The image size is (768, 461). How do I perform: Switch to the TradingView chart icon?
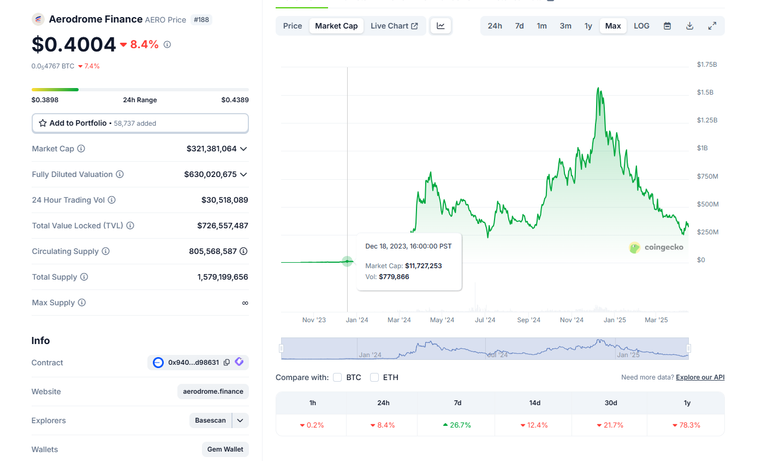click(x=441, y=26)
